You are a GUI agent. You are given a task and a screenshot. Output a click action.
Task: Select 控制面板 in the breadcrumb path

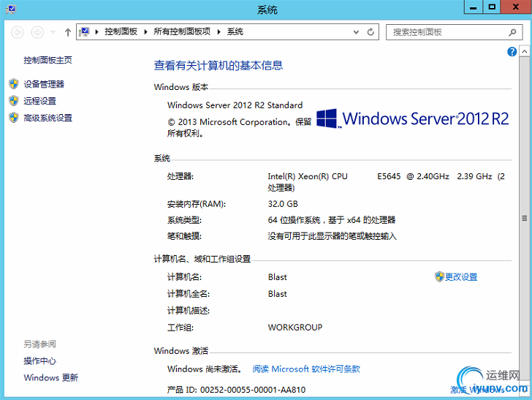[x=121, y=31]
